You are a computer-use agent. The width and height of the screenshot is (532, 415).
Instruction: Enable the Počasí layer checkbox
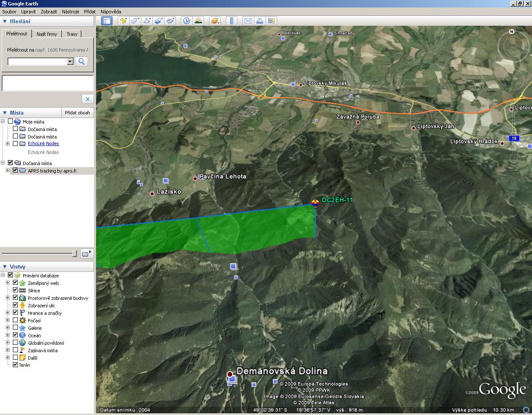tap(15, 320)
